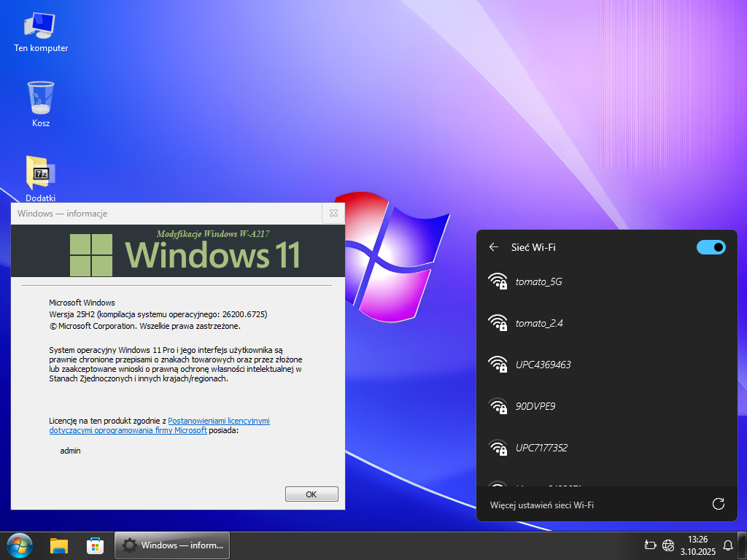The height and width of the screenshot is (560, 747).
Task: Click the taskbar clock showing 13:26
Action: (x=698, y=545)
